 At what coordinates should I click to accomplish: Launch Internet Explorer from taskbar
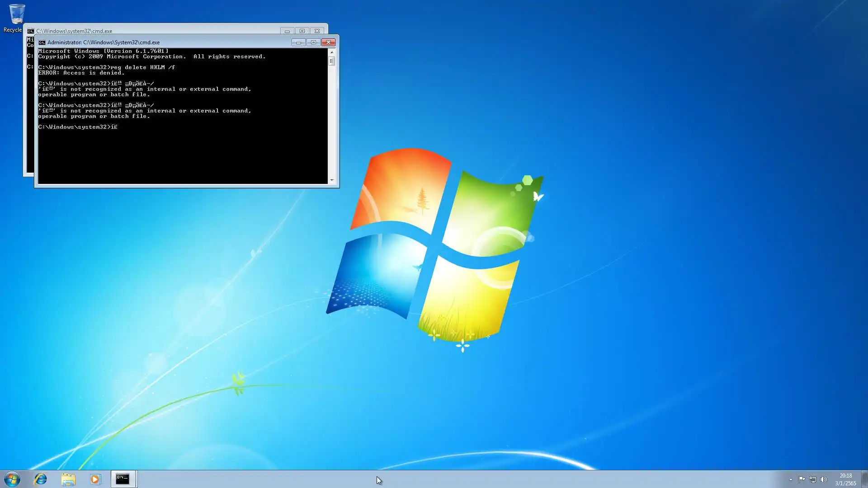click(x=41, y=479)
